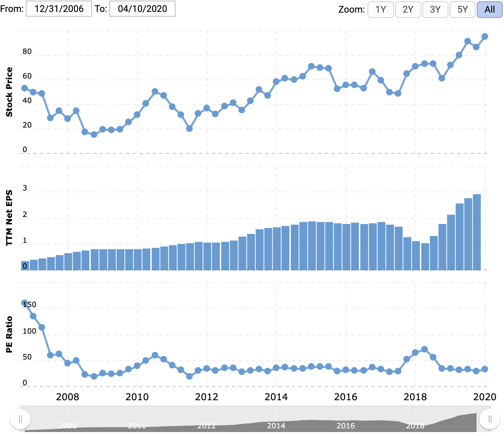Viewport: 504px width, 436px height.
Task: Grab the right range slider handle
Action: (x=490, y=419)
